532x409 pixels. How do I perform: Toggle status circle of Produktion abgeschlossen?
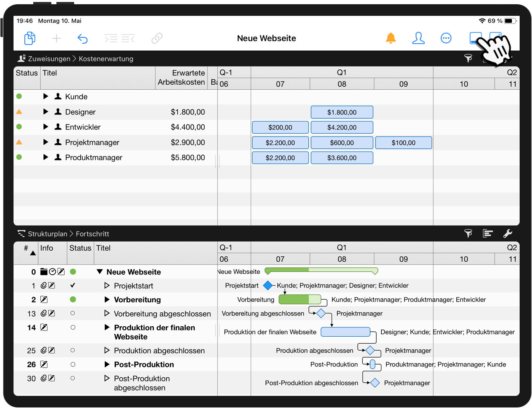point(73,351)
